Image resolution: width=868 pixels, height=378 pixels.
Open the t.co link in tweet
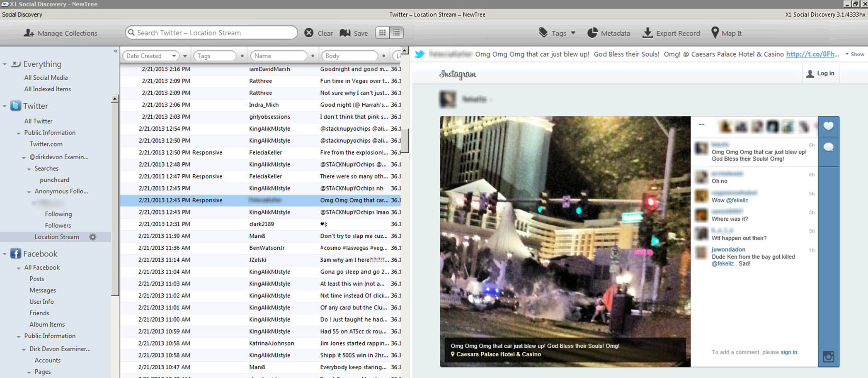click(812, 54)
